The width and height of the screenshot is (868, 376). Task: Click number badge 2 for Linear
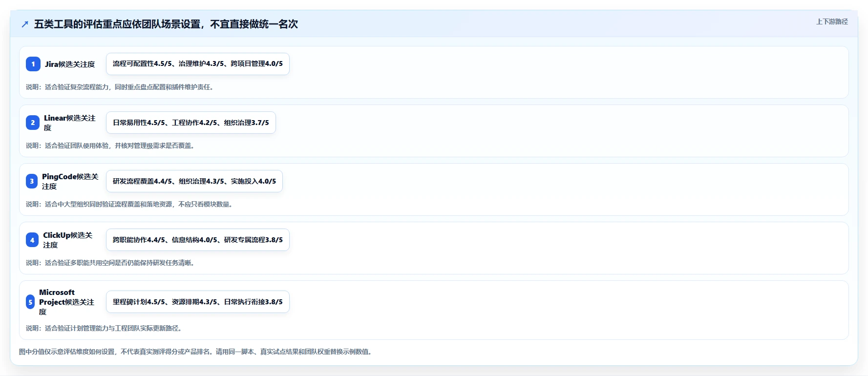click(x=33, y=123)
